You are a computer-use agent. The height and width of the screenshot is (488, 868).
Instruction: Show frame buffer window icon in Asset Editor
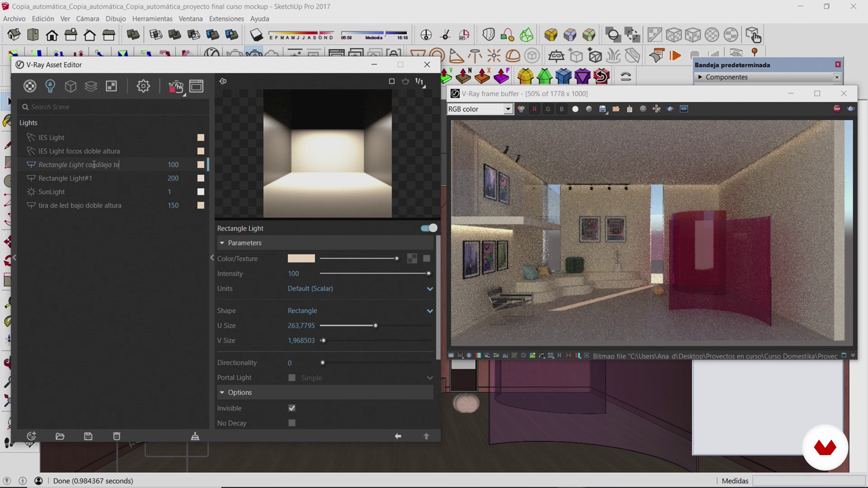(x=196, y=86)
